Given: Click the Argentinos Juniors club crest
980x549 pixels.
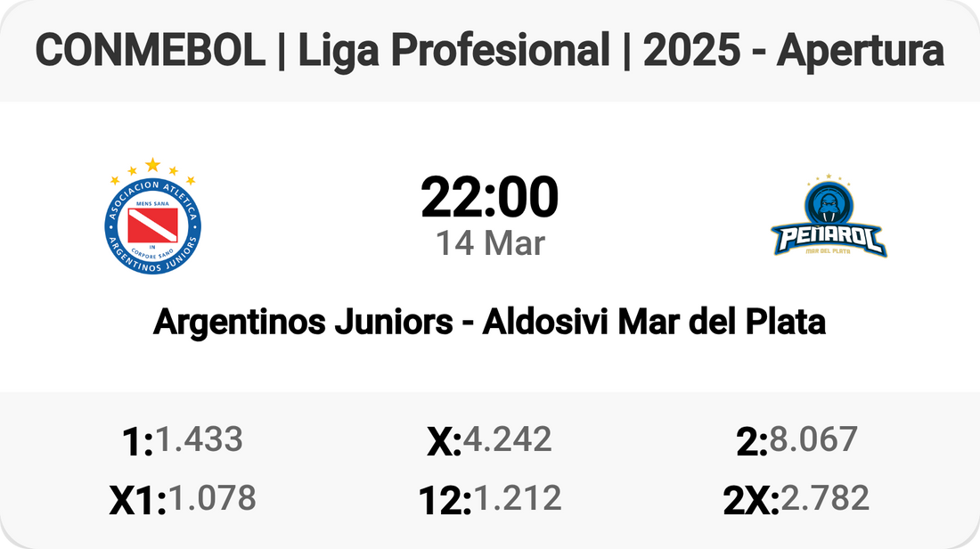Looking at the screenshot, I should pyautogui.click(x=152, y=225).
